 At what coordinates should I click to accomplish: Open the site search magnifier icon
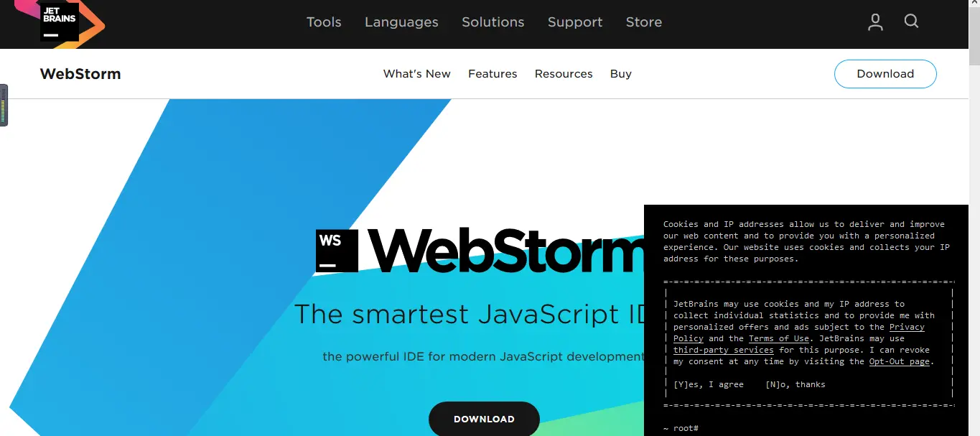[912, 22]
